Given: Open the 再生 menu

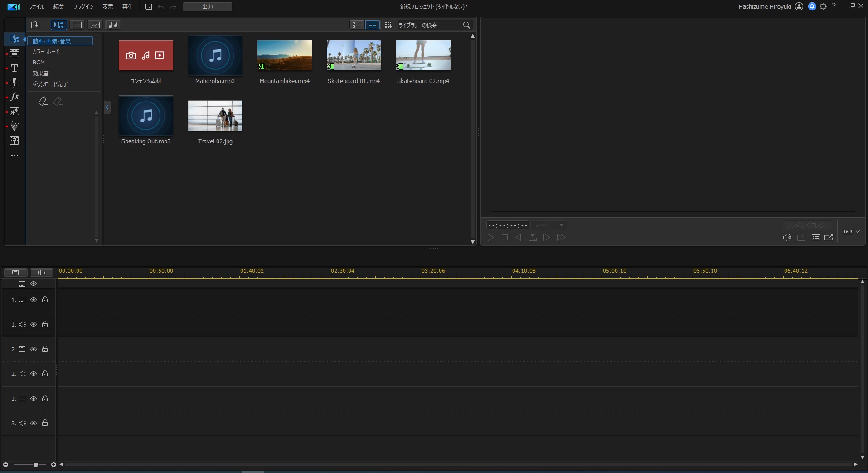Looking at the screenshot, I should coord(128,7).
